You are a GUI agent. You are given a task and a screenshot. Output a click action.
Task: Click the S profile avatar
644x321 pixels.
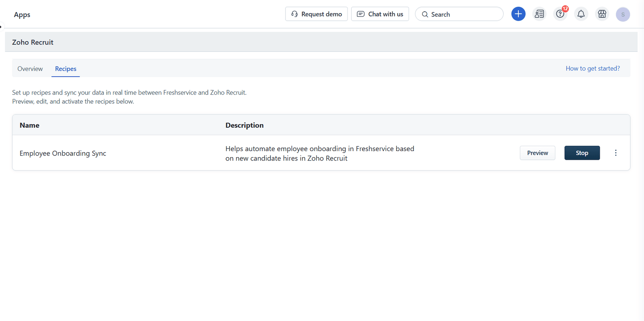622,14
